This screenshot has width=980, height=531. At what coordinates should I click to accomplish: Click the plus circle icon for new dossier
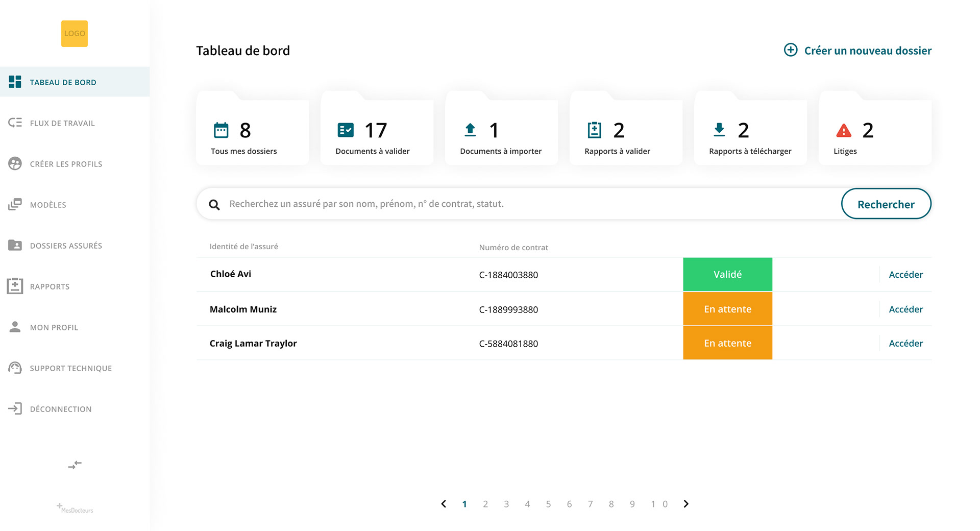point(791,50)
